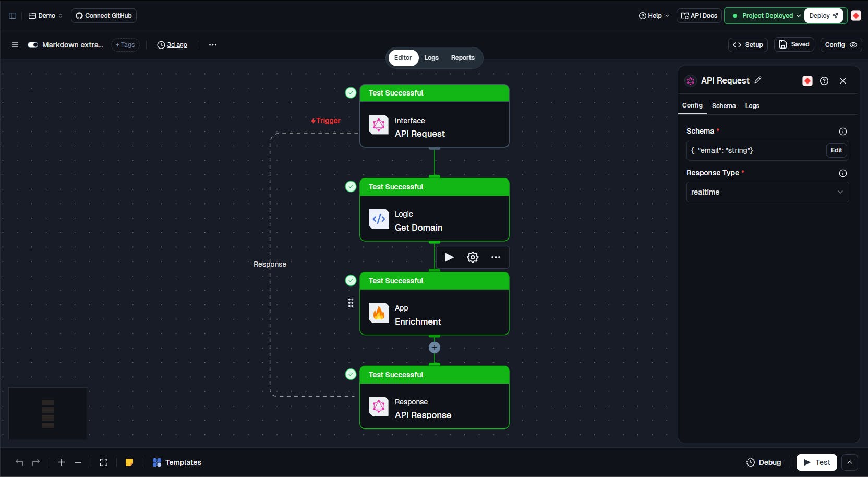Open the Schema tab in side panel

click(724, 106)
